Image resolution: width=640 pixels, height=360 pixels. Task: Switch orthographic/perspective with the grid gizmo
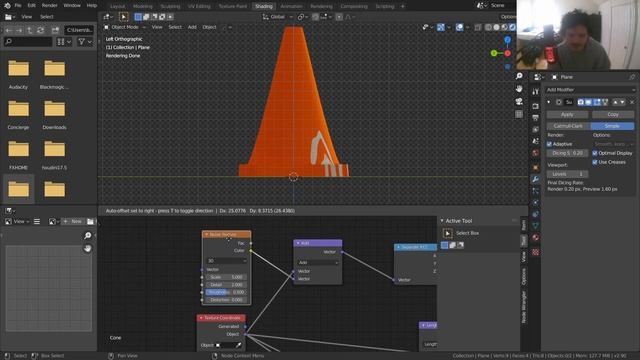click(519, 114)
